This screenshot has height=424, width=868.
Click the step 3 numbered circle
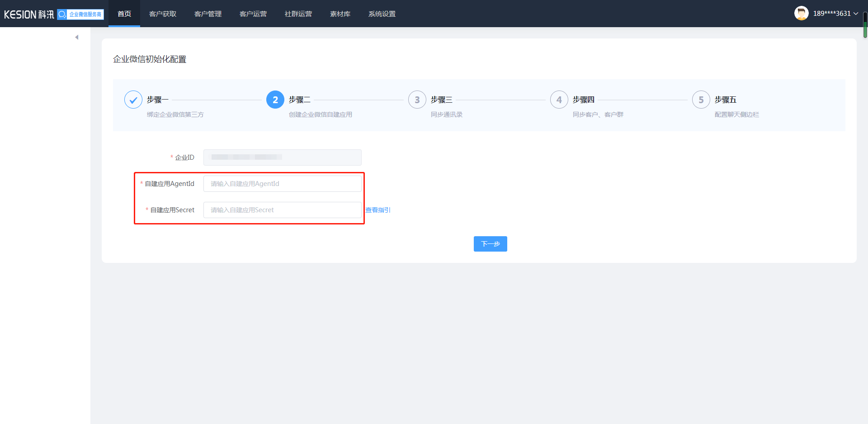tap(417, 100)
